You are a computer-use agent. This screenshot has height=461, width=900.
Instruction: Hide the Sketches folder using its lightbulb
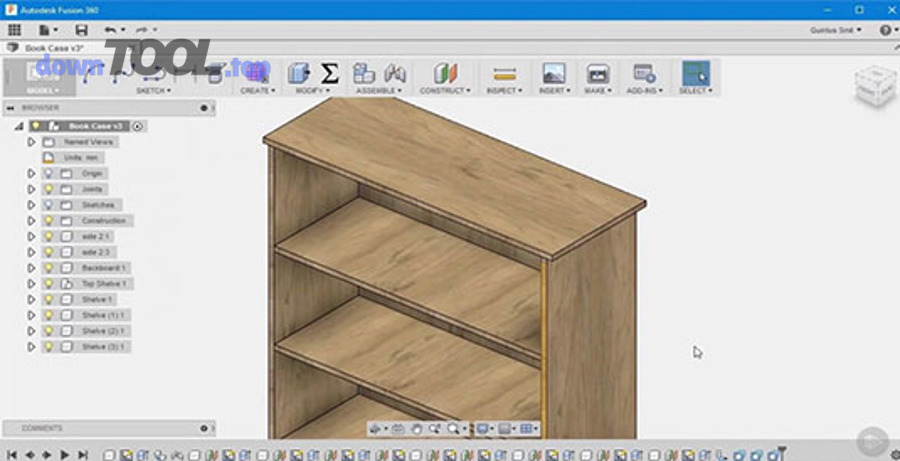click(x=47, y=205)
